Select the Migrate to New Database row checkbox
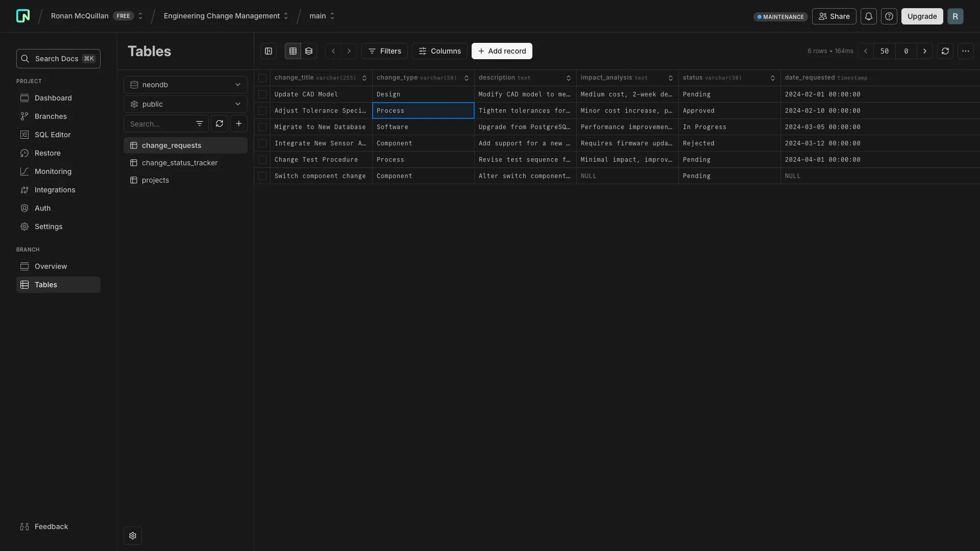 click(x=262, y=127)
